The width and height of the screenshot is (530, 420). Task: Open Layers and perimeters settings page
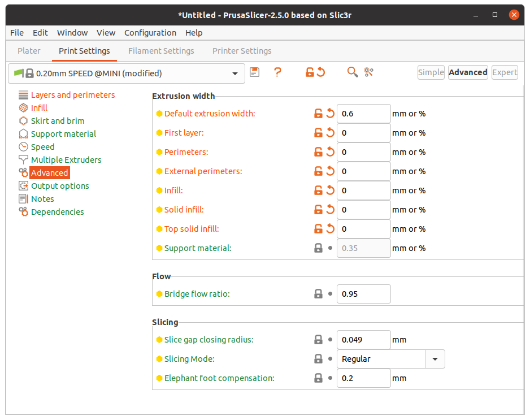tap(72, 95)
